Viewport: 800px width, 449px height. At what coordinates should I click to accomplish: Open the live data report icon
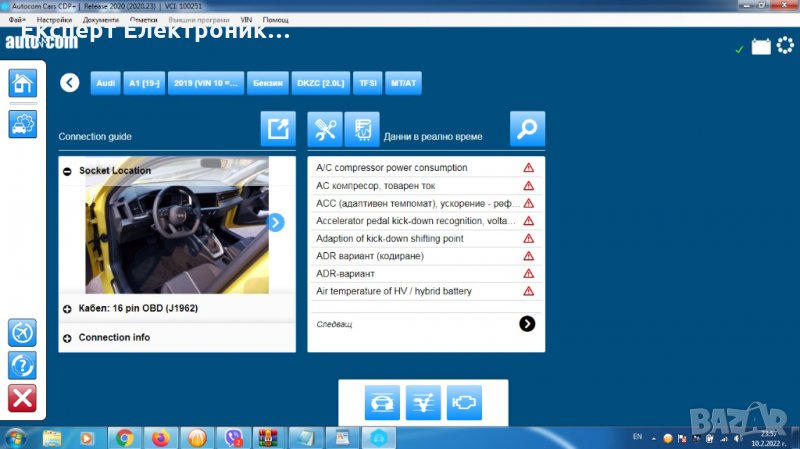coord(362,129)
